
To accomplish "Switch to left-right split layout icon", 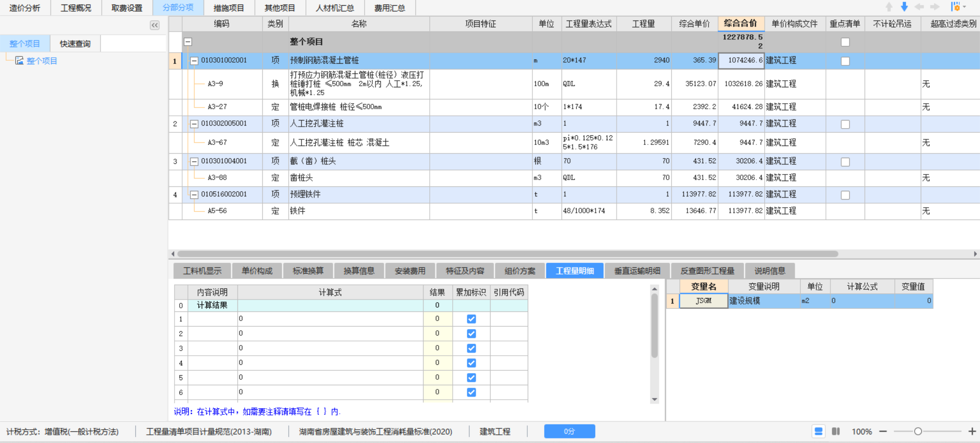I will (836, 431).
